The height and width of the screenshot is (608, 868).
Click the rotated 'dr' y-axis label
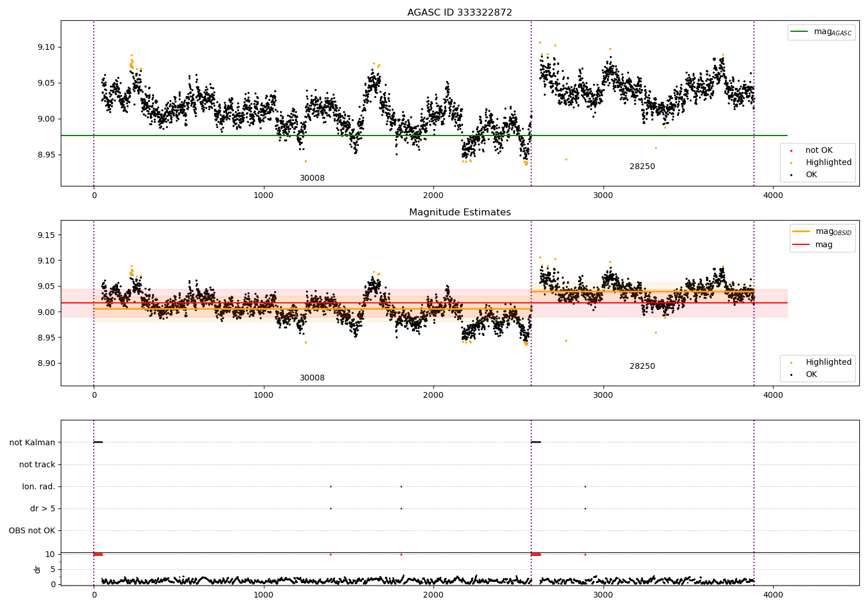(x=38, y=569)
